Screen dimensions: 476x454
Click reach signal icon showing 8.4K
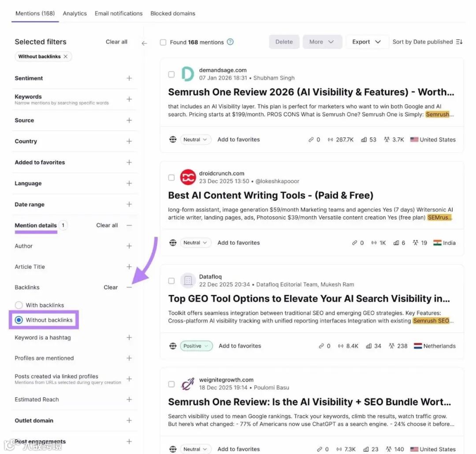[341, 346]
